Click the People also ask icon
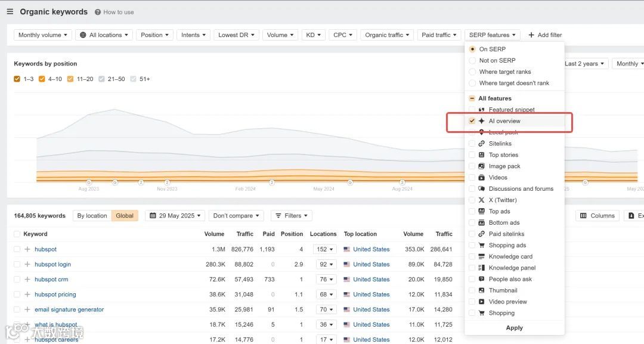The image size is (644, 344). pyautogui.click(x=481, y=279)
